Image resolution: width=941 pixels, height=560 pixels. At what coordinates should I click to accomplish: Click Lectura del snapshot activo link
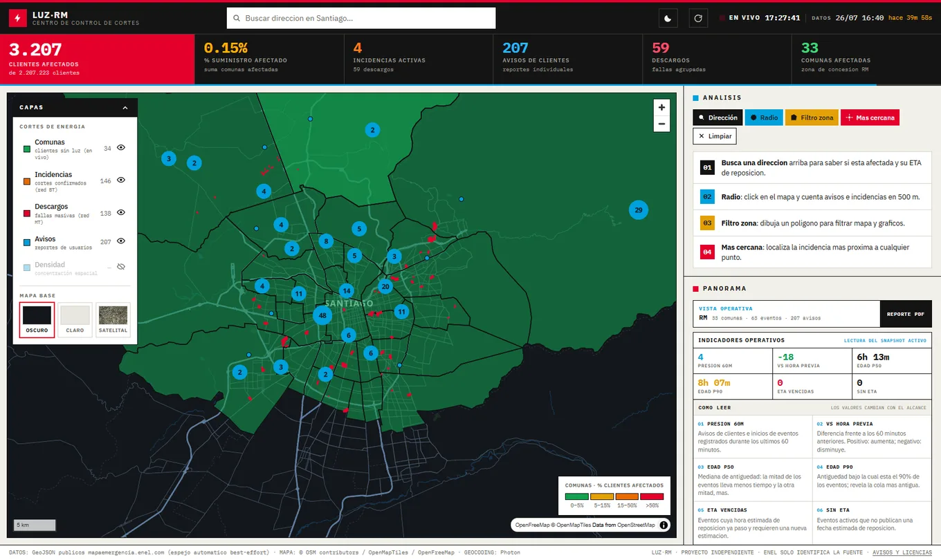pos(885,340)
